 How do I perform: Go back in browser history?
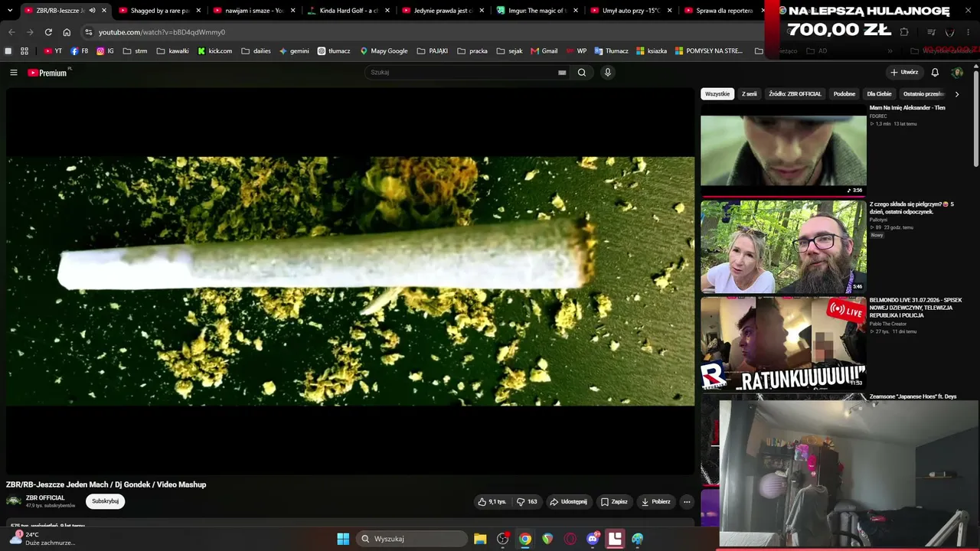point(11,32)
